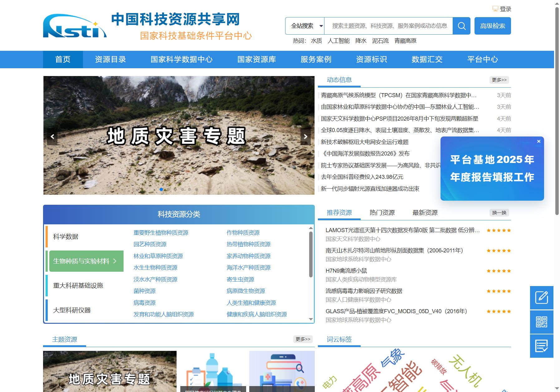Screen dimensions: 560x392
Task: Open 国家科学数据中心 menu item
Action: pos(182,60)
